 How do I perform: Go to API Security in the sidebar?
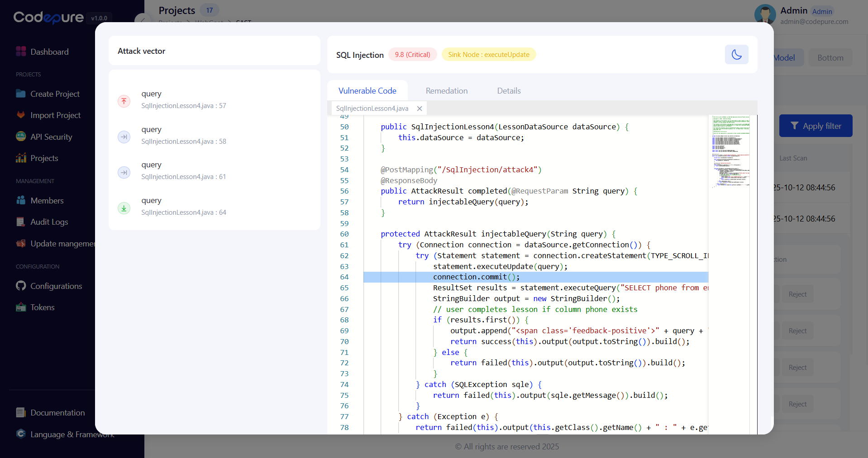point(51,137)
